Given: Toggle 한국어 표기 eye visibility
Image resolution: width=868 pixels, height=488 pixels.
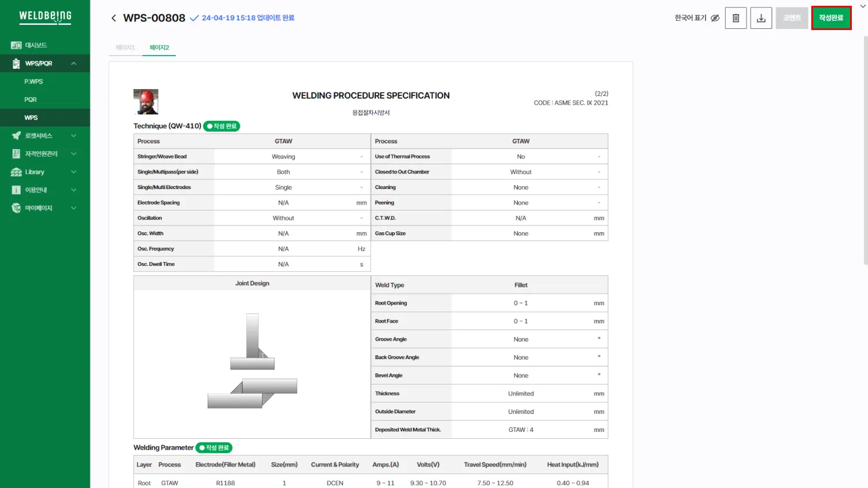Looking at the screenshot, I should tap(715, 18).
